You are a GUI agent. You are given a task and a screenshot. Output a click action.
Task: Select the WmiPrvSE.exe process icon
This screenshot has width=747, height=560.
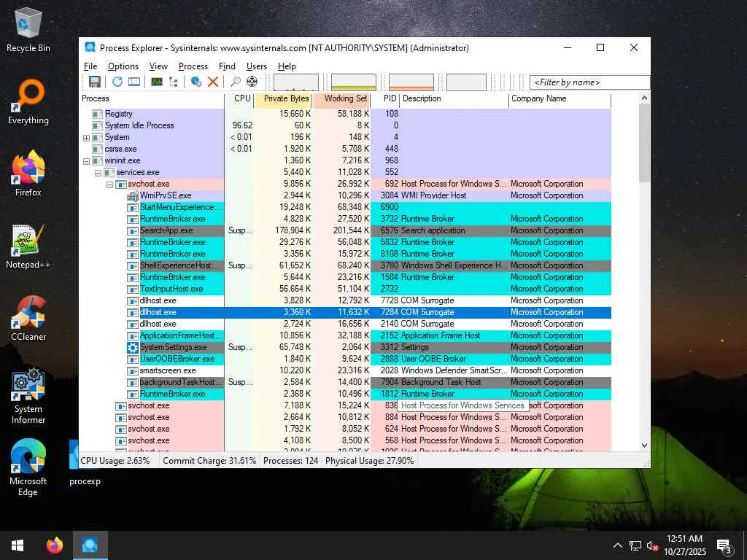coord(133,195)
